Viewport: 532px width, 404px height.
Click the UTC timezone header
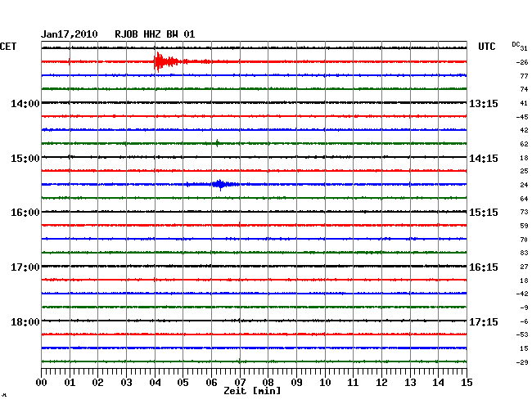[487, 47]
